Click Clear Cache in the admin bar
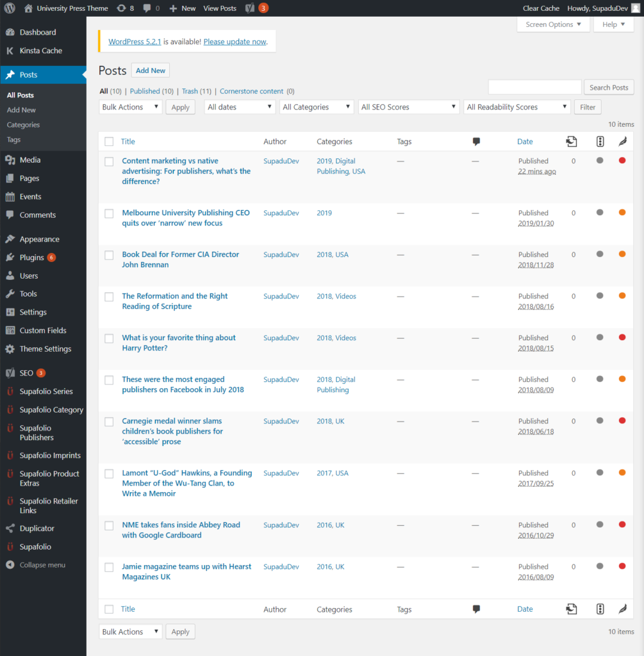The width and height of the screenshot is (644, 656). [x=541, y=8]
